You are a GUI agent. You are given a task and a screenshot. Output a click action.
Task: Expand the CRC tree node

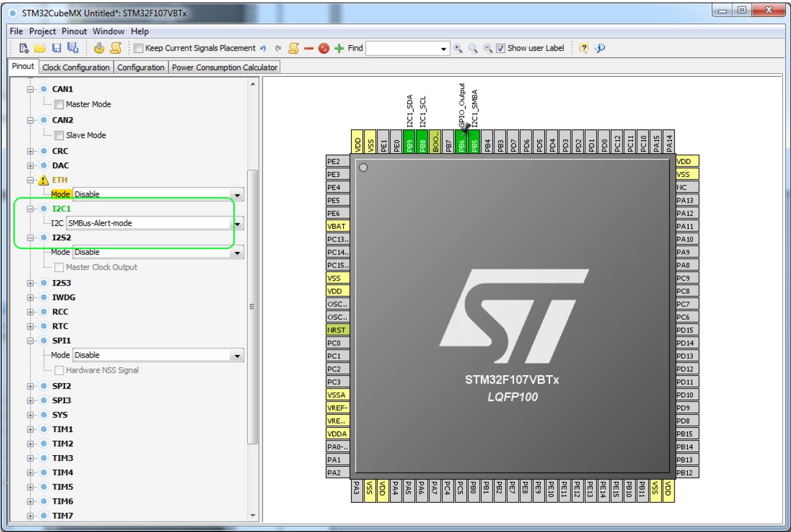coord(31,151)
